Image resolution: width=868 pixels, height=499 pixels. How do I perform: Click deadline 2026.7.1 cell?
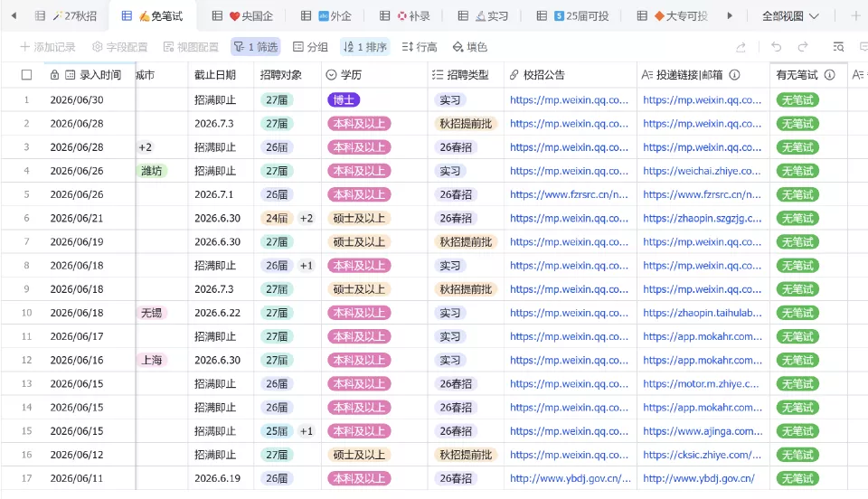click(x=213, y=194)
